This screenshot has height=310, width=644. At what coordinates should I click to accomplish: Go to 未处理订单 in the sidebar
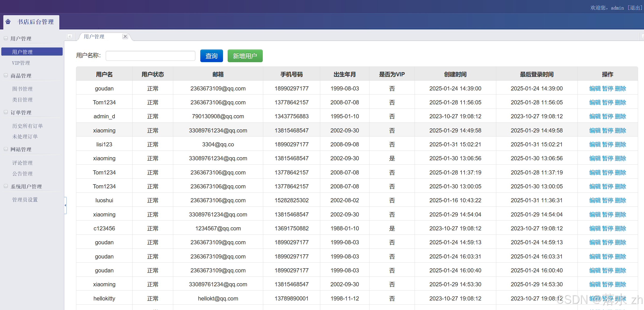(x=25, y=137)
